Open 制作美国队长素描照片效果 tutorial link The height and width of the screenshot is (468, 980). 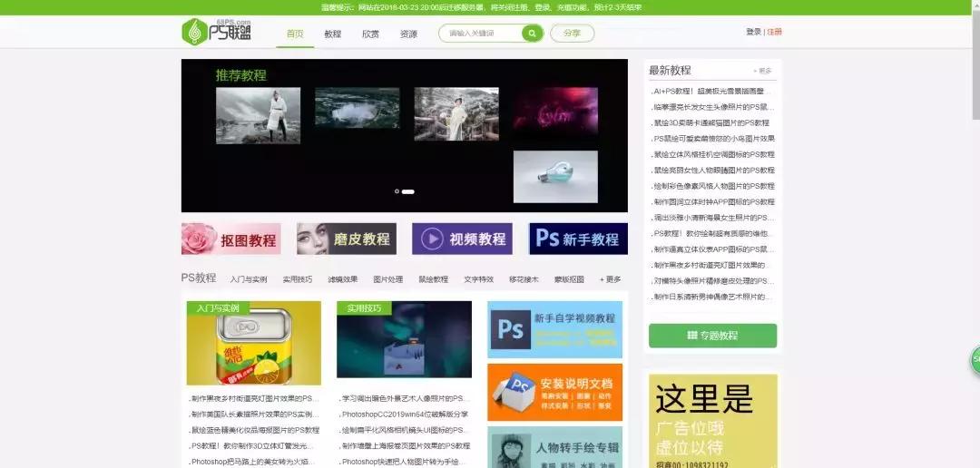[254, 414]
